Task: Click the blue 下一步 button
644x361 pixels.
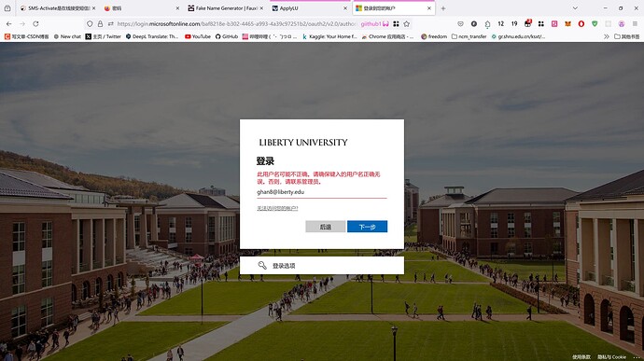Action: pyautogui.click(x=367, y=227)
